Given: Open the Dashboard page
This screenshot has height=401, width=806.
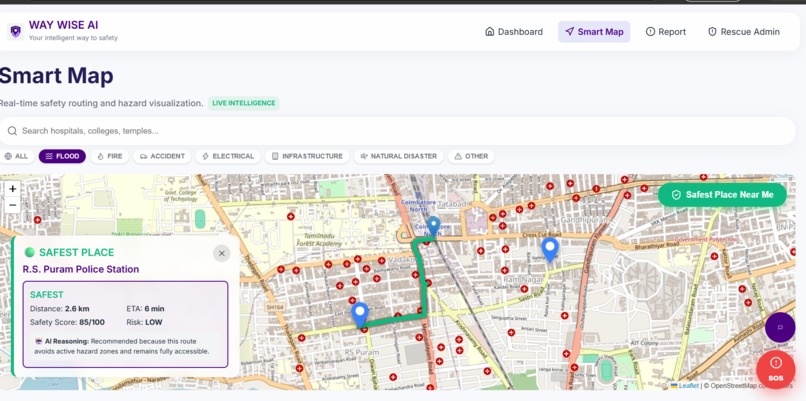Looking at the screenshot, I should 514,32.
